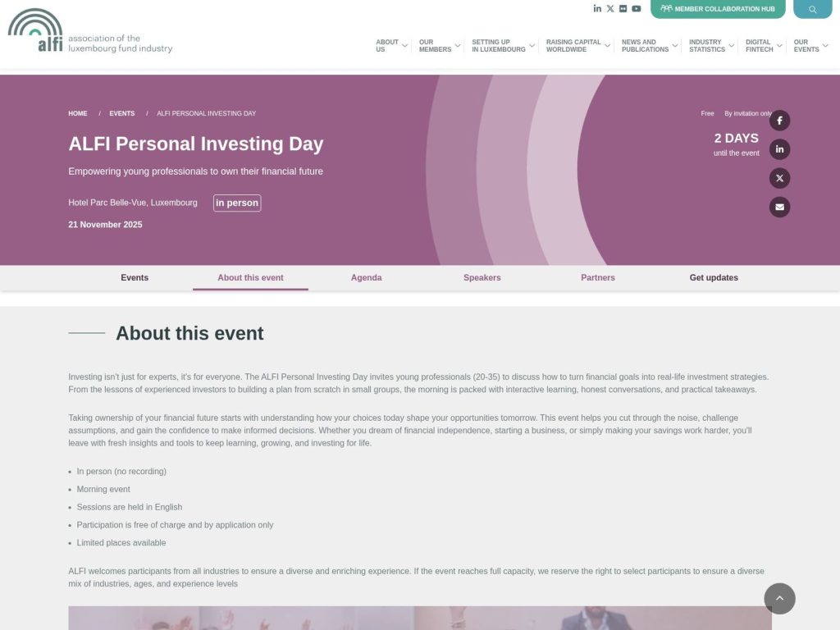Click the search magnifier icon
840x630 pixels.
click(812, 8)
